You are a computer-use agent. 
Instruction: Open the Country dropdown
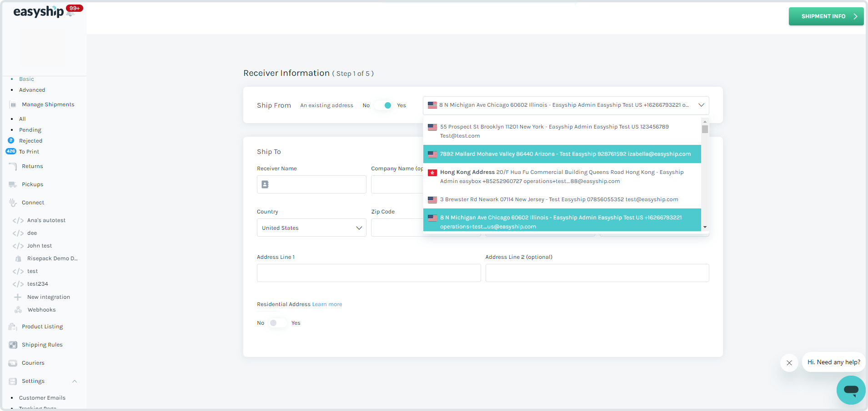pos(311,228)
